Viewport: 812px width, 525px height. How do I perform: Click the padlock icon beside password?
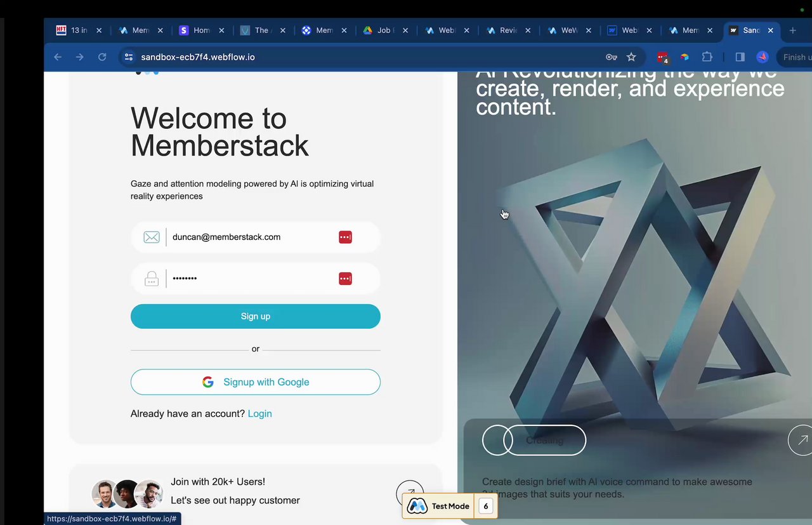(x=152, y=279)
